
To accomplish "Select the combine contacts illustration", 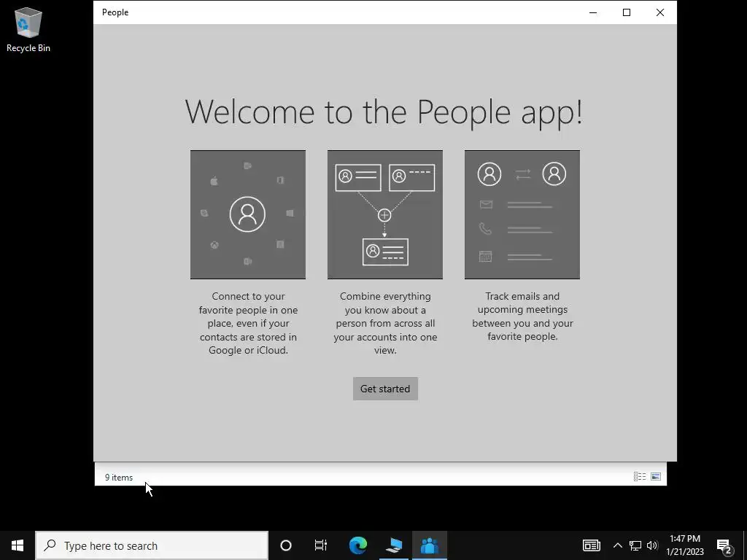I will pos(385,214).
